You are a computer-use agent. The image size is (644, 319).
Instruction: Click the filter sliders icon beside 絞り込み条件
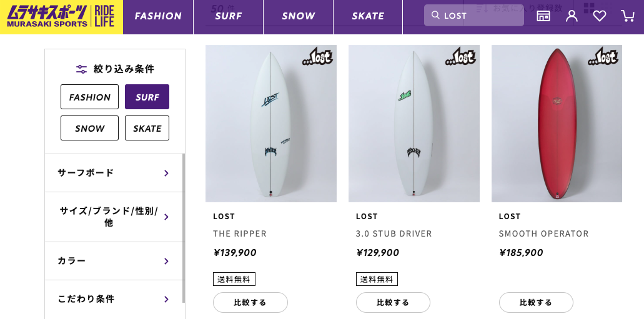81,69
